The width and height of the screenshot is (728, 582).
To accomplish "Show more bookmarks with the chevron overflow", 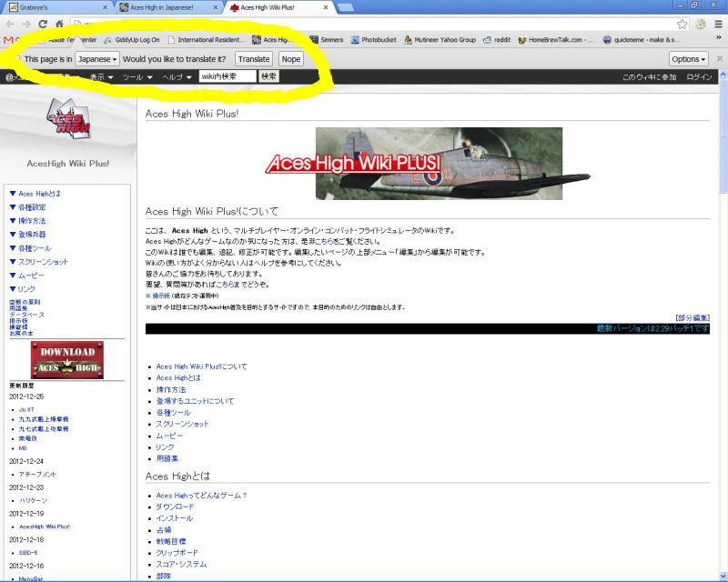I will 719,38.
